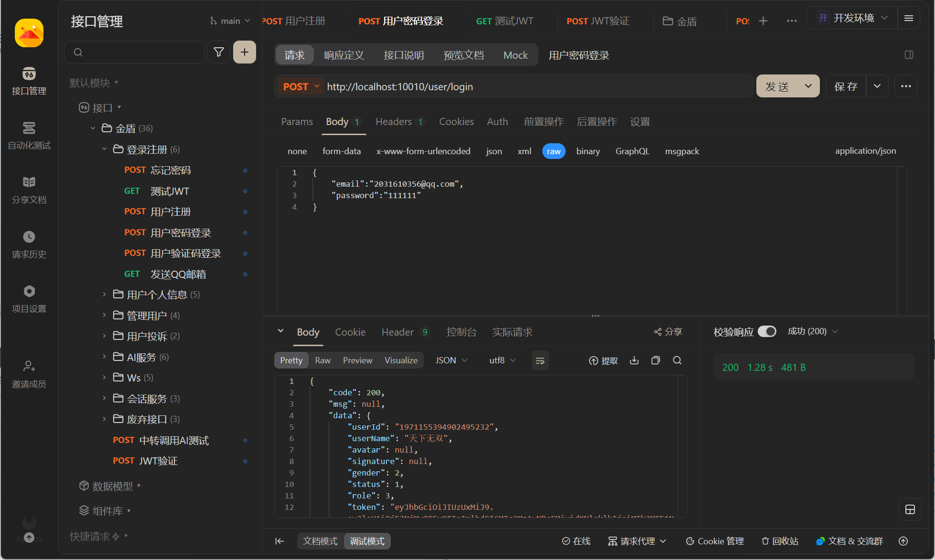The width and height of the screenshot is (935, 560).
Task: Switch to the Headers request tab
Action: click(x=394, y=122)
